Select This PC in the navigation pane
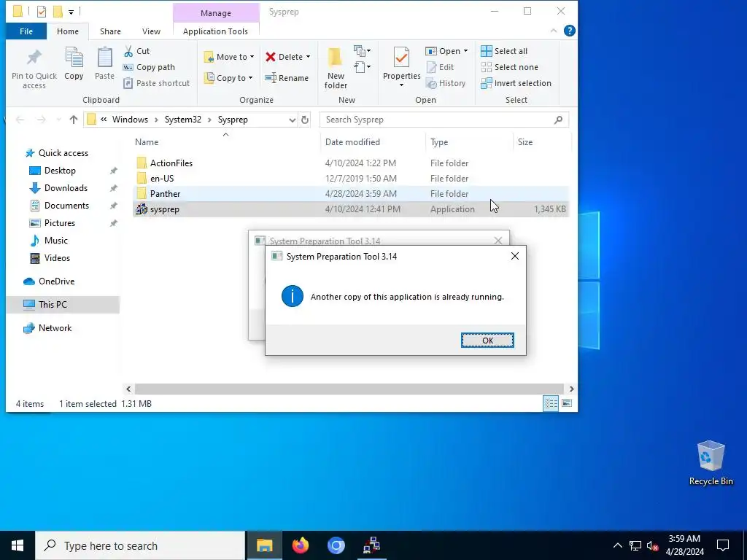Screen dimensions: 747x560 [x=63, y=304]
